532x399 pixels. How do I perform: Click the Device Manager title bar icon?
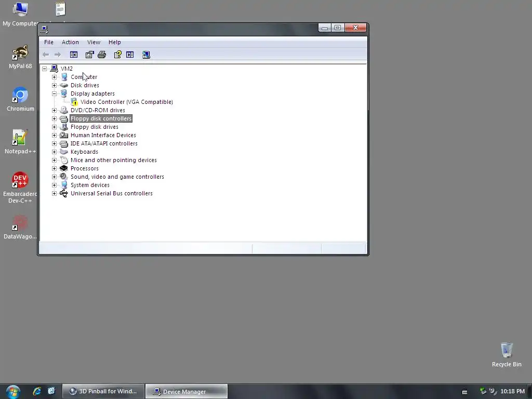coord(45,30)
